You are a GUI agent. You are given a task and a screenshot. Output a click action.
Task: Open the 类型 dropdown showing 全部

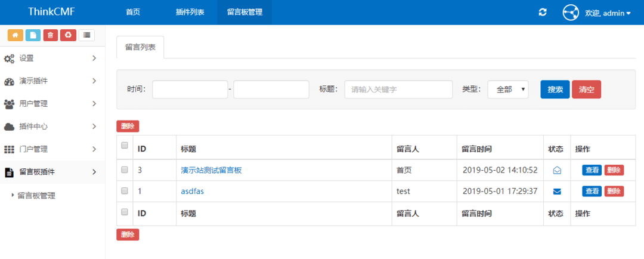(507, 90)
